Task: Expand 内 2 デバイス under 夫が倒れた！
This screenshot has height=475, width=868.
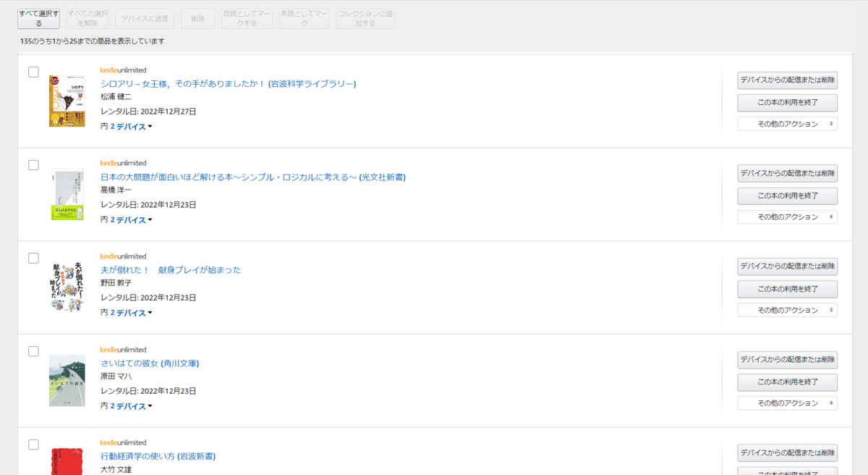Action: pos(127,313)
